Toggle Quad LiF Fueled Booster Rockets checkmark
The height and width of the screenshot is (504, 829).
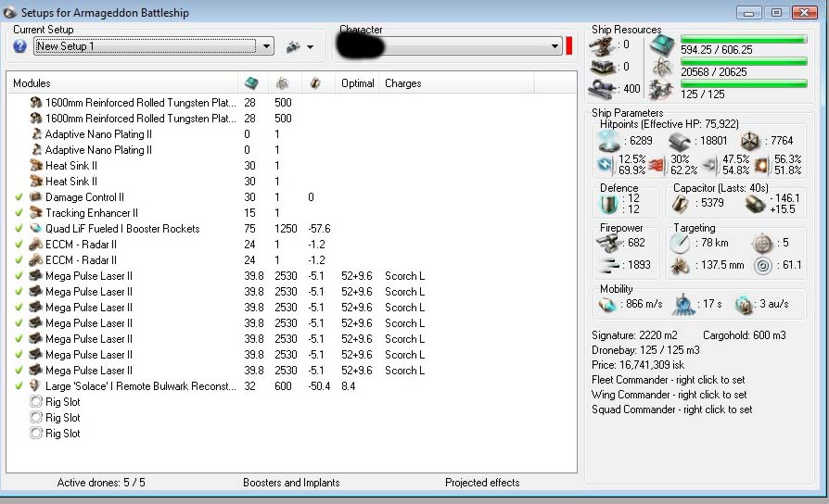tap(19, 229)
